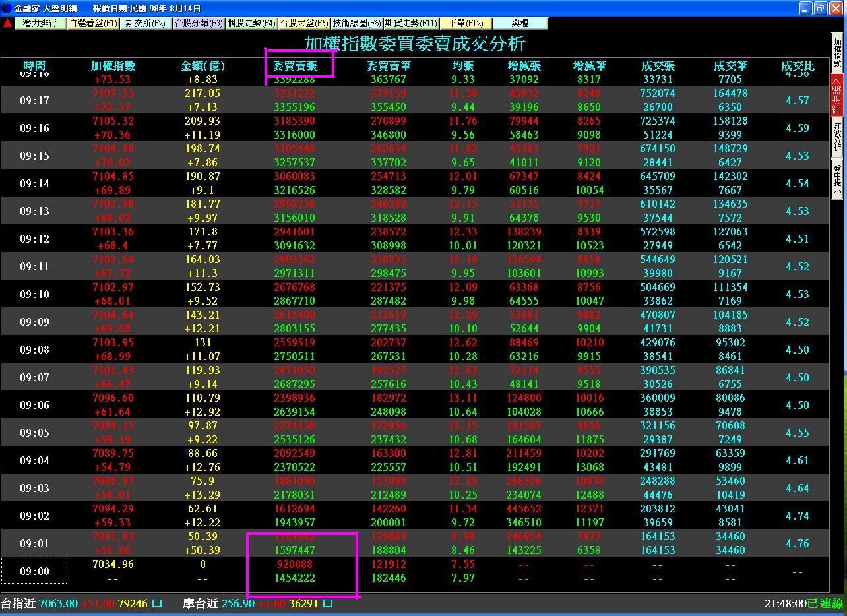Select the red 大盤明細 side tab
Image resolution: width=847 pixels, height=616 pixels.
(837, 94)
